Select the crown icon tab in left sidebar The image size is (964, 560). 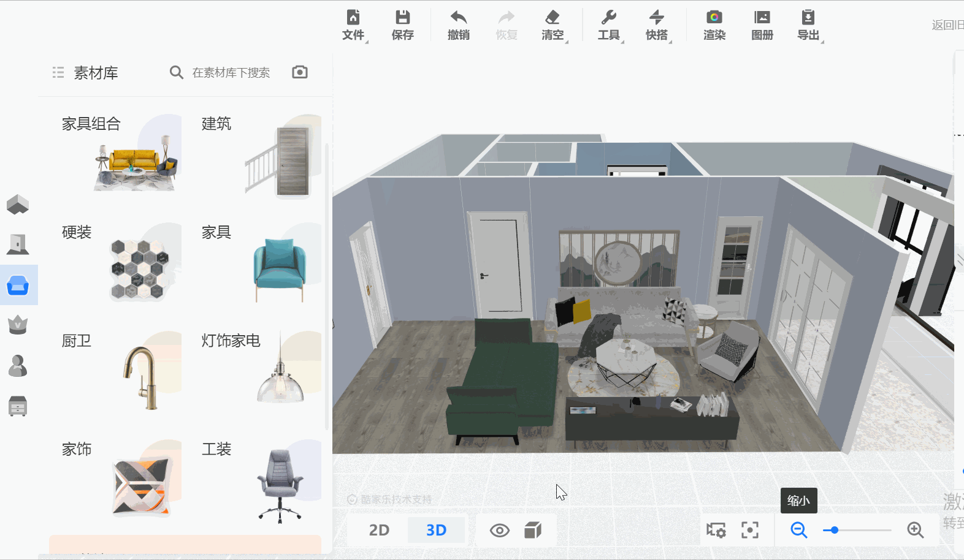coord(18,325)
